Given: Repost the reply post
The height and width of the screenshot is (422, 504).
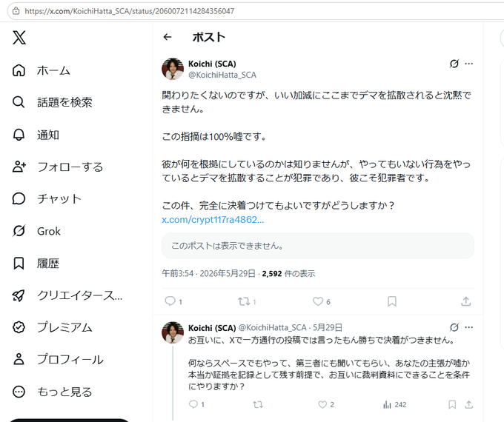Looking at the screenshot, I should (258, 404).
